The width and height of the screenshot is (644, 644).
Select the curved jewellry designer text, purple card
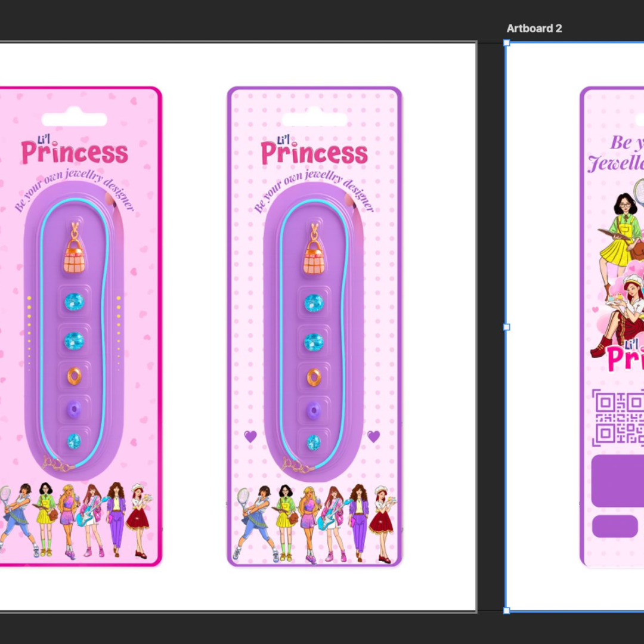point(314,191)
